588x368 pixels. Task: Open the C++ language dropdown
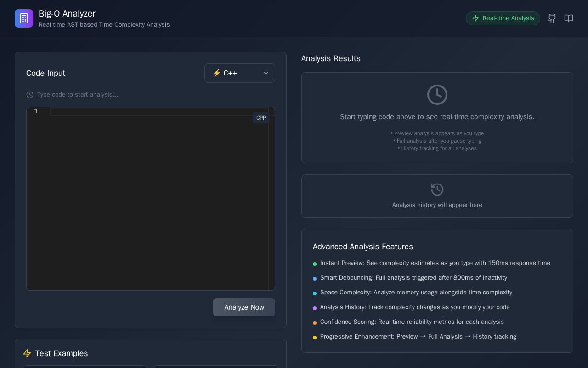tap(240, 73)
